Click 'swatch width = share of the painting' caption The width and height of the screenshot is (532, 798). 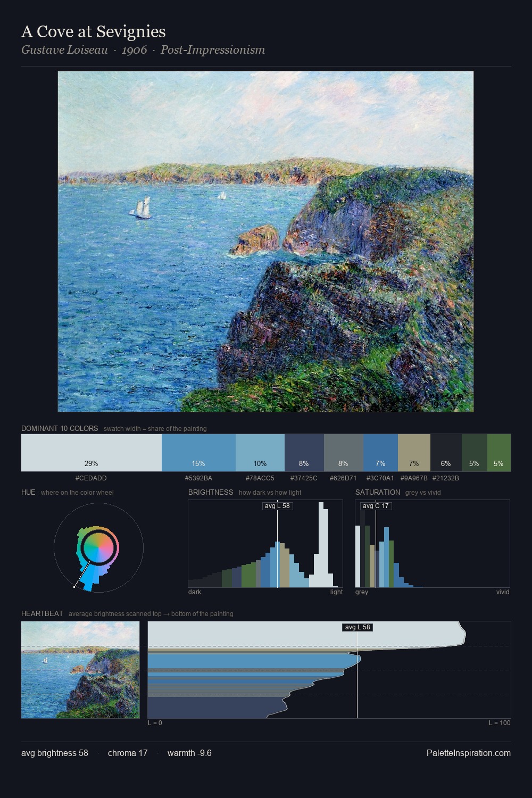pos(155,429)
